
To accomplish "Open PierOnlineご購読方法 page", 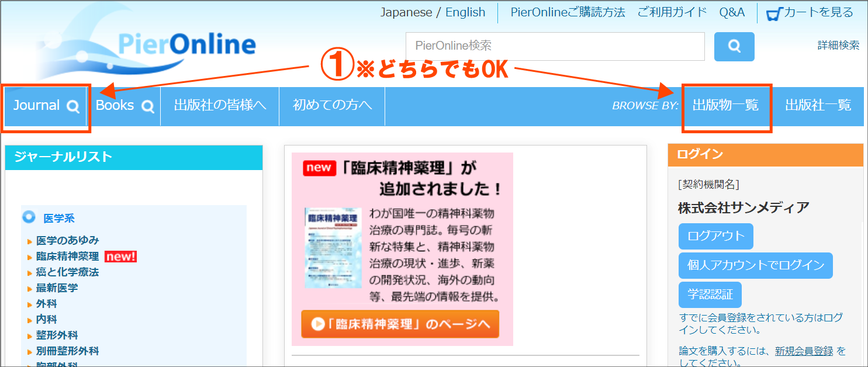I will click(x=568, y=12).
